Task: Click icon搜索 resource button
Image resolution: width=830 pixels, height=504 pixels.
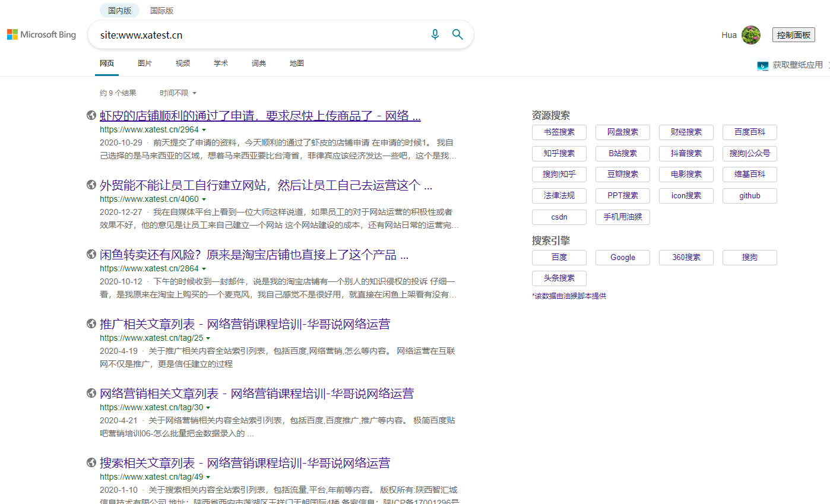Action: point(686,196)
